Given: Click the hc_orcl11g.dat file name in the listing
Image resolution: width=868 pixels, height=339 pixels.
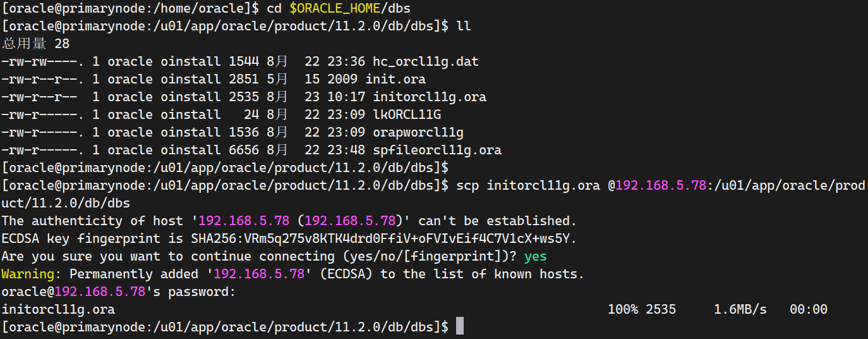Looking at the screenshot, I should (x=426, y=61).
